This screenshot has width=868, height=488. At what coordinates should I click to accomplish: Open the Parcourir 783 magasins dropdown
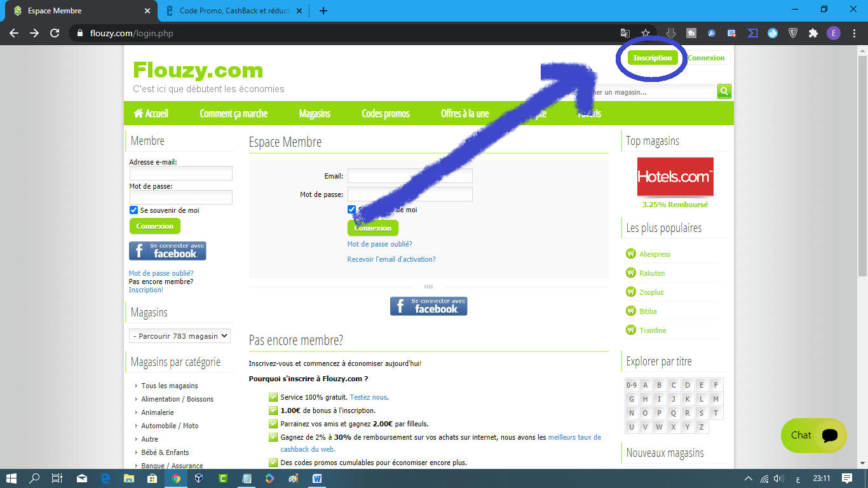(x=179, y=336)
